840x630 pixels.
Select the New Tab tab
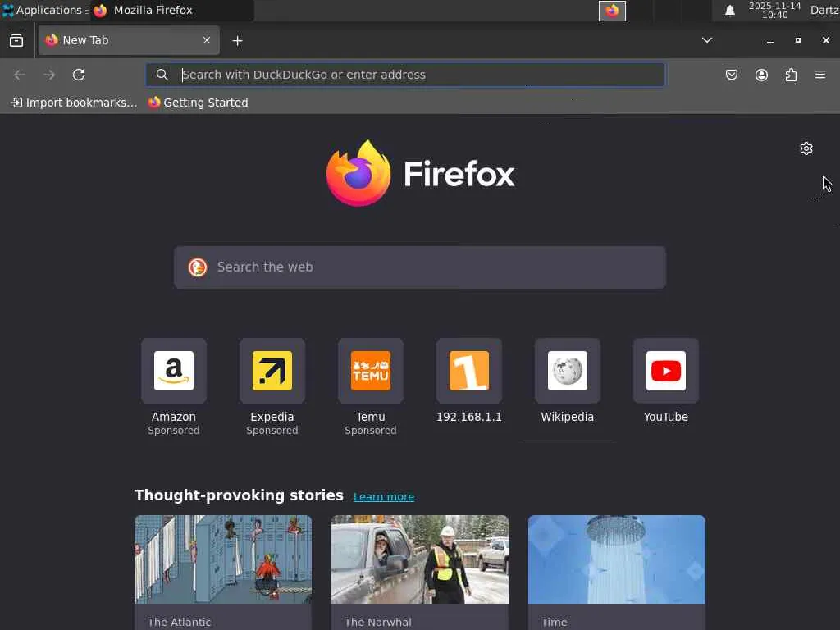click(x=129, y=40)
